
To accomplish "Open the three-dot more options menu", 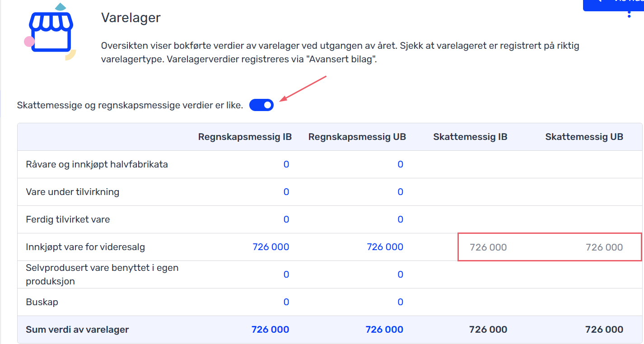I will (x=629, y=14).
